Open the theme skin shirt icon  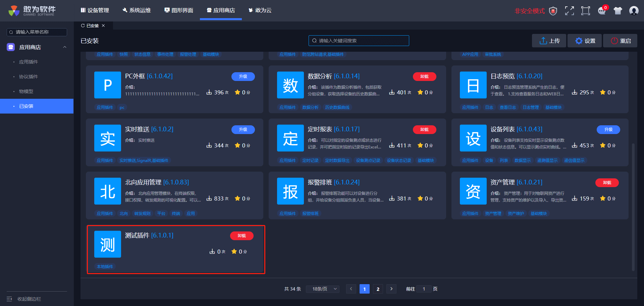pyautogui.click(x=618, y=11)
